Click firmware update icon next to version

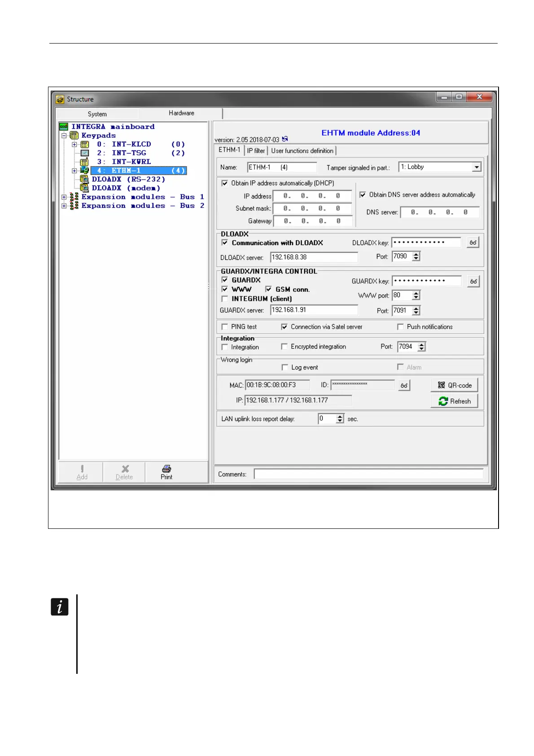click(285, 139)
